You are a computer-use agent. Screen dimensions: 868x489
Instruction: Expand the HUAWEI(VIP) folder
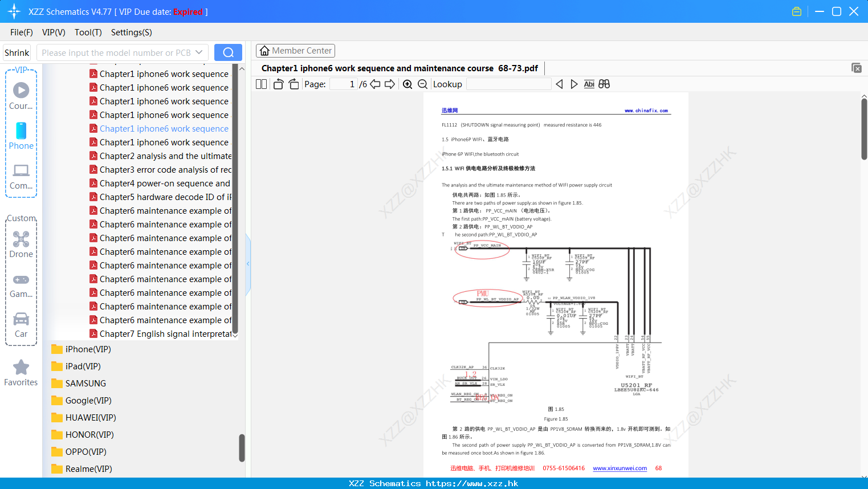tap(84, 418)
